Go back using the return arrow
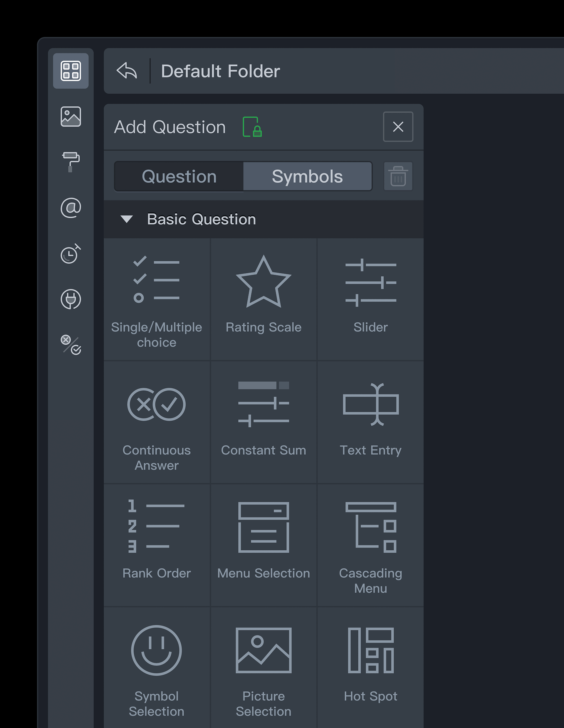The width and height of the screenshot is (564, 728). [127, 71]
